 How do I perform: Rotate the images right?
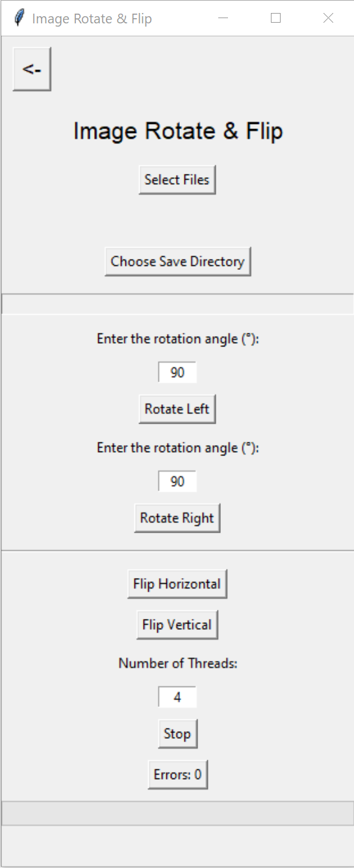177,518
